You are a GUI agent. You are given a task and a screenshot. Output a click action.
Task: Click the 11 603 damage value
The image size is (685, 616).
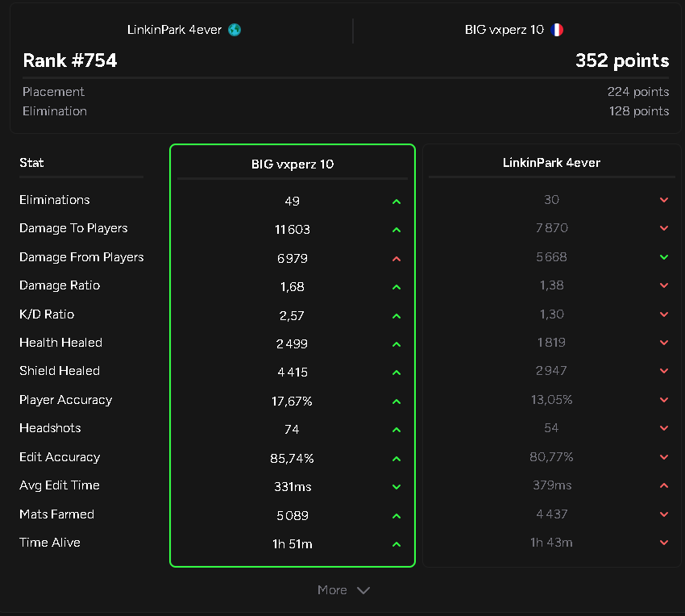click(293, 230)
